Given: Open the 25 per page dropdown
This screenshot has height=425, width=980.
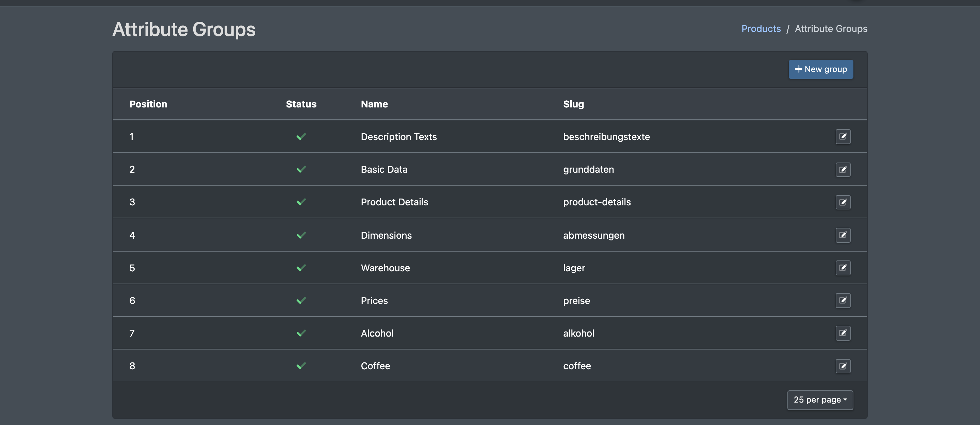Looking at the screenshot, I should click(x=820, y=400).
